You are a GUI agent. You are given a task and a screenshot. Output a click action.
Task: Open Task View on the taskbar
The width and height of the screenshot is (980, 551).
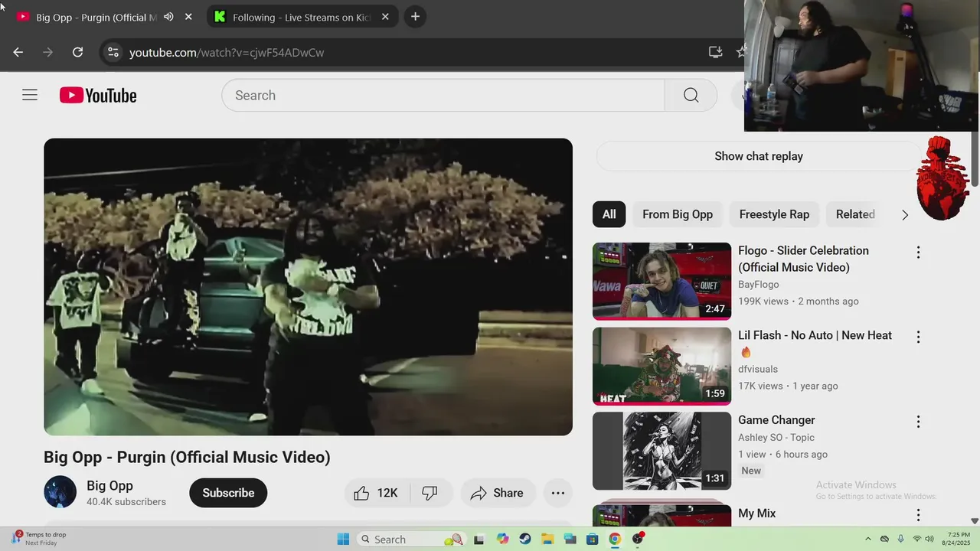[479, 539]
